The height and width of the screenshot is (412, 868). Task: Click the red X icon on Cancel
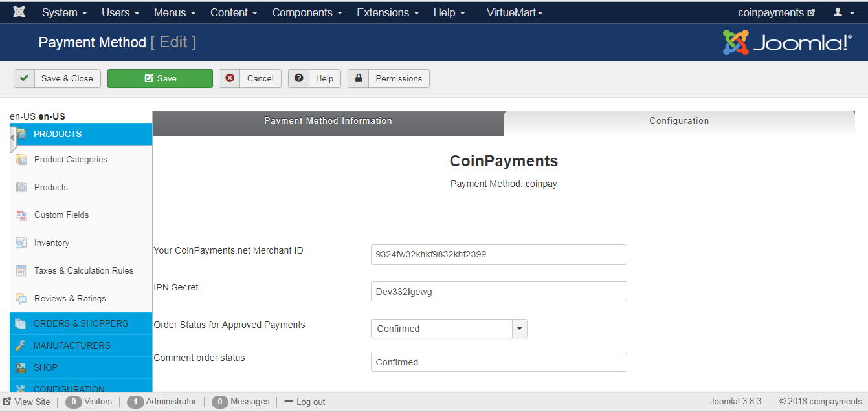pos(230,78)
